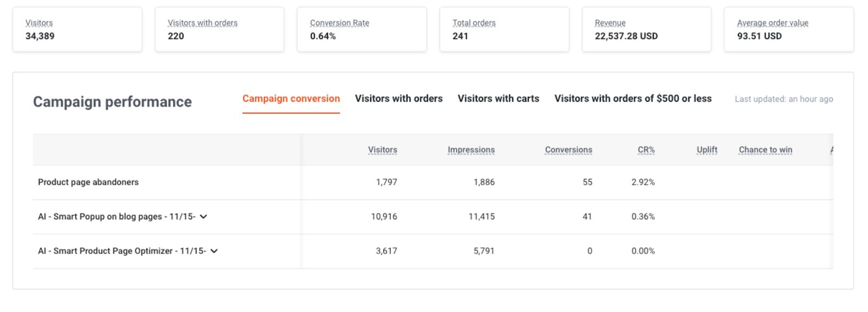
Task: Open AI - Smart Popup on blog pages campaign
Action: pos(117,216)
